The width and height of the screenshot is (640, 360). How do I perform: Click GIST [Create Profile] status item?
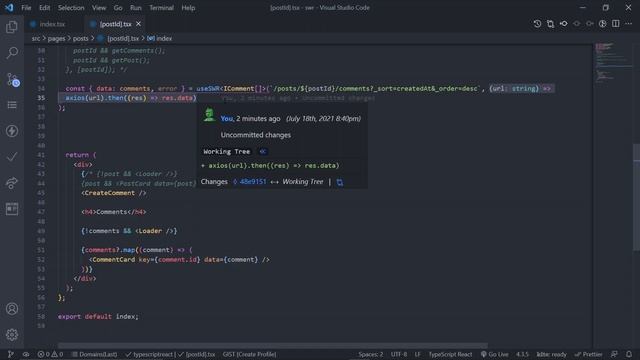(249, 354)
